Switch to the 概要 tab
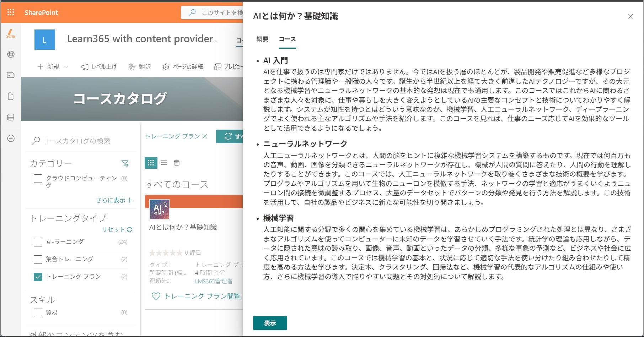 [262, 39]
